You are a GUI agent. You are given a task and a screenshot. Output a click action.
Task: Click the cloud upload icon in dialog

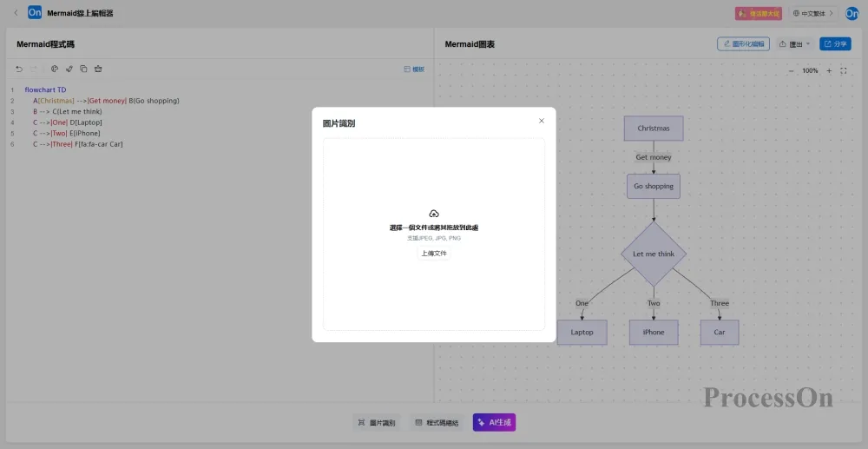[434, 214]
